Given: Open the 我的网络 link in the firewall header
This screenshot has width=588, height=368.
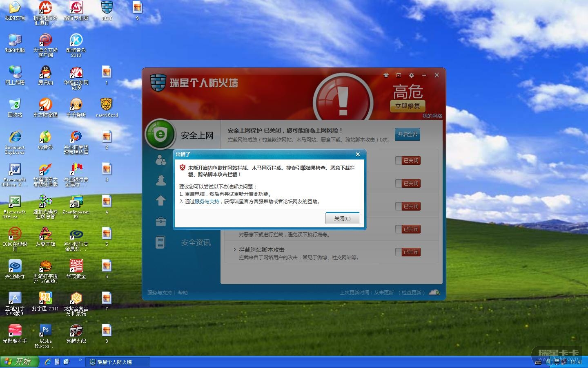Looking at the screenshot, I should tap(432, 116).
